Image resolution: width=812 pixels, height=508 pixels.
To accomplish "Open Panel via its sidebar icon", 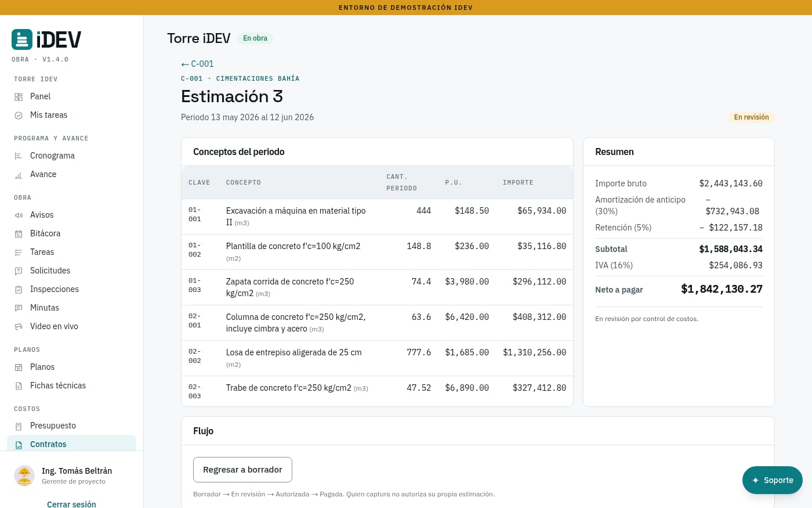I will [19, 97].
